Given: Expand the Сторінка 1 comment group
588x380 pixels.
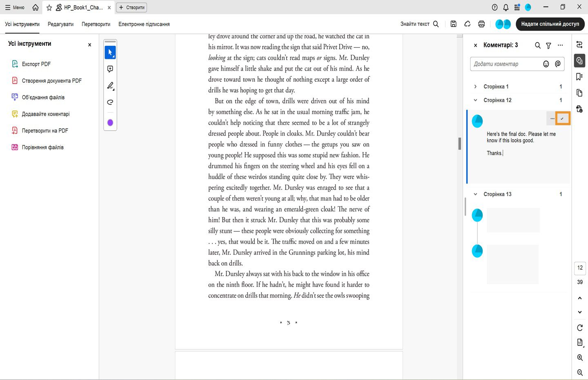Looking at the screenshot, I should pos(475,87).
